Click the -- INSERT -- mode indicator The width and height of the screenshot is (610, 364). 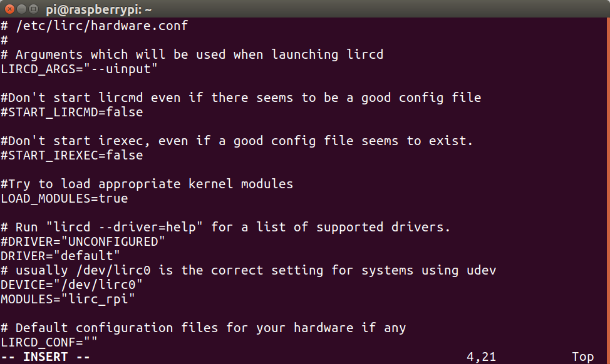tap(45, 356)
